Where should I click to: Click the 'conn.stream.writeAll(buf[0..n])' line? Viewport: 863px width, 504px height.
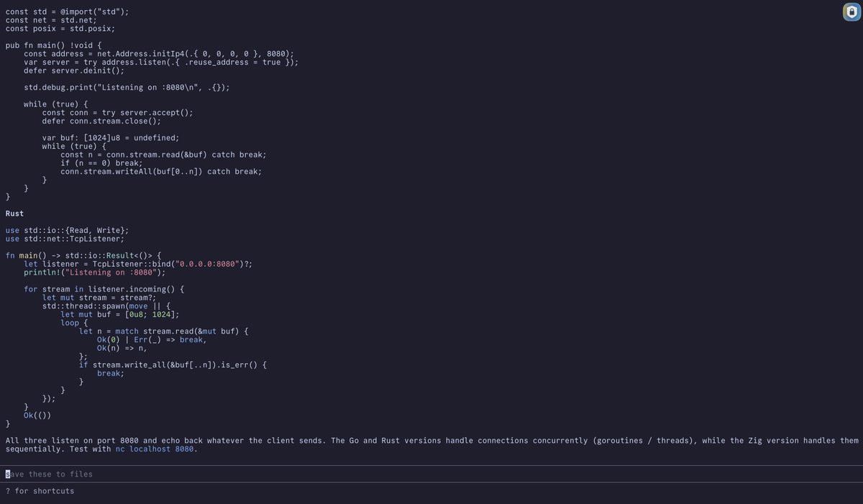pyautogui.click(x=161, y=171)
